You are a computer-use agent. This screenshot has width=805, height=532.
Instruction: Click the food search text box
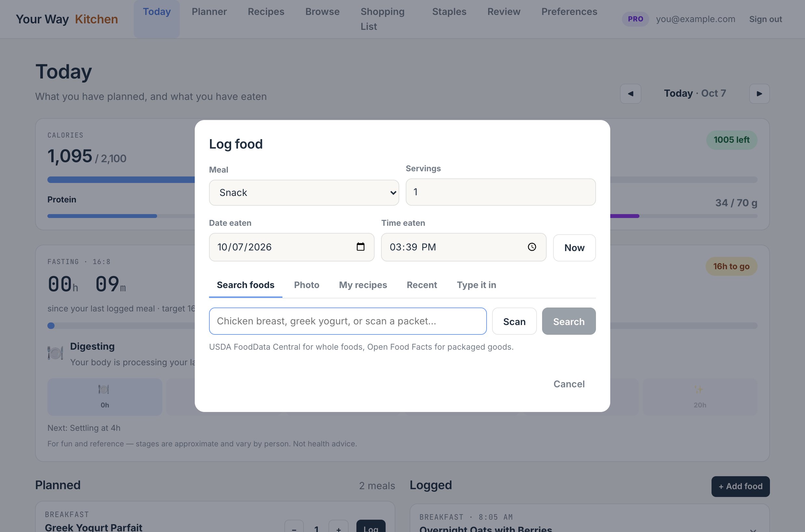point(348,321)
